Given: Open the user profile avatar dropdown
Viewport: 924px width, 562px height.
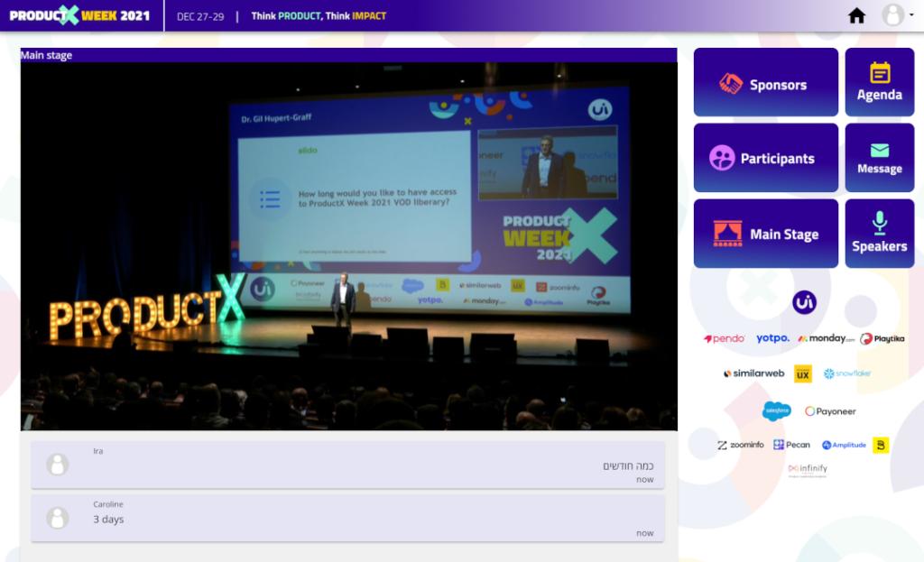Looking at the screenshot, I should tap(896, 15).
